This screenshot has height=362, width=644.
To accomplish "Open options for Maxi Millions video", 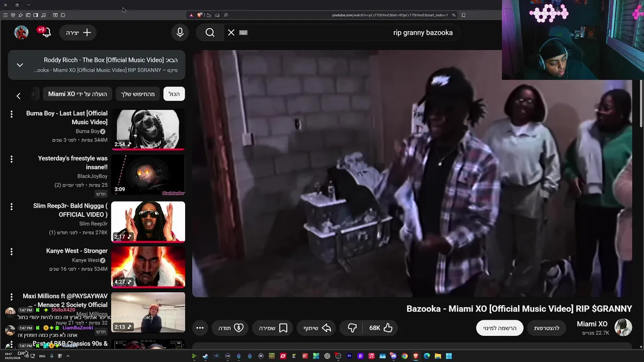I will 12,297.
